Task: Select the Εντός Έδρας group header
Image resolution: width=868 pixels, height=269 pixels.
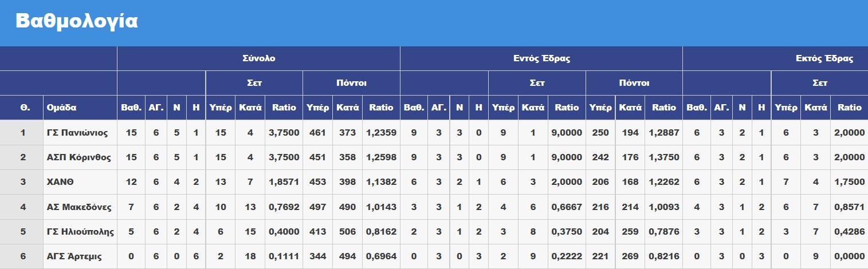Action: tap(541, 58)
